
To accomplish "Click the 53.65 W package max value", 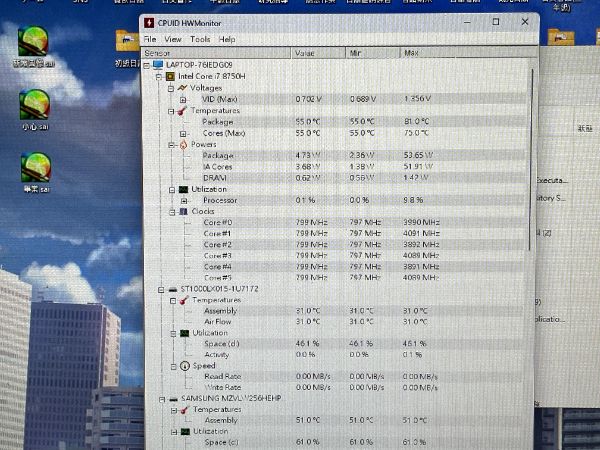I will (418, 155).
